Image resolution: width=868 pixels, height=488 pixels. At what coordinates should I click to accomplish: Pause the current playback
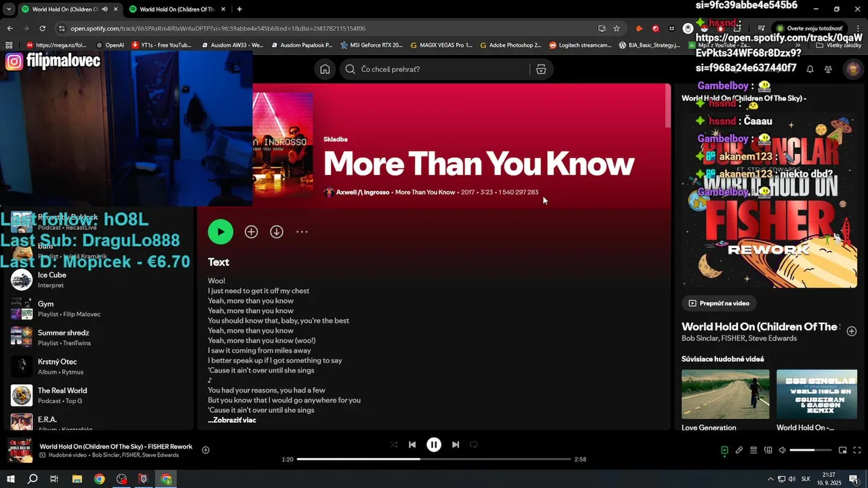pos(434,445)
